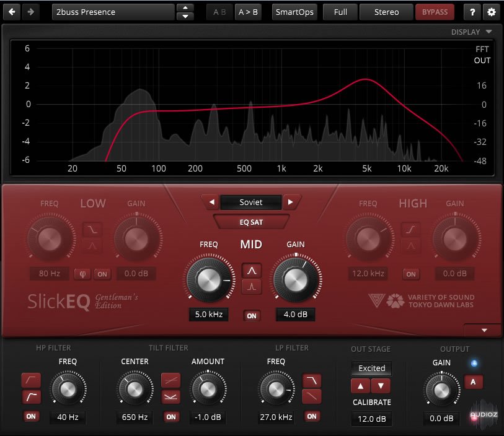Viewport: 504px width, 436px height.
Task: Choose the gentle LP filter slope
Action: 311,397
